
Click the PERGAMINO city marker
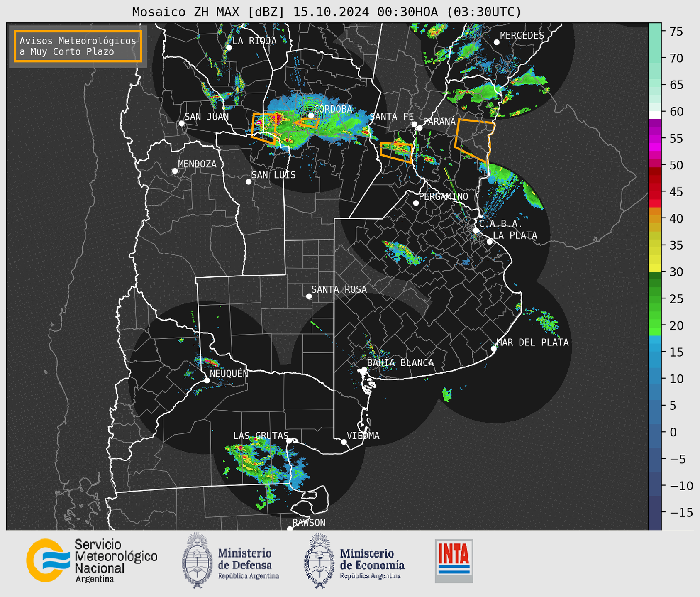point(416,203)
